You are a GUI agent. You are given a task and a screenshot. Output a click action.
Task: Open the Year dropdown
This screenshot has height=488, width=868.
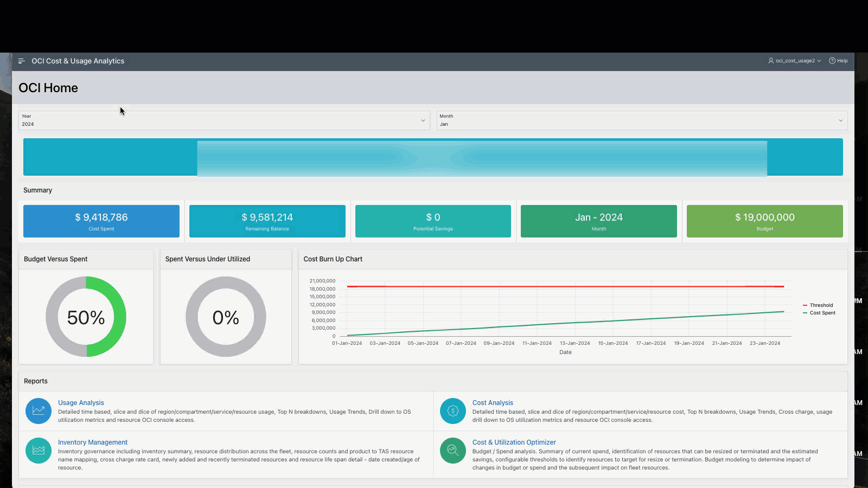pyautogui.click(x=423, y=120)
